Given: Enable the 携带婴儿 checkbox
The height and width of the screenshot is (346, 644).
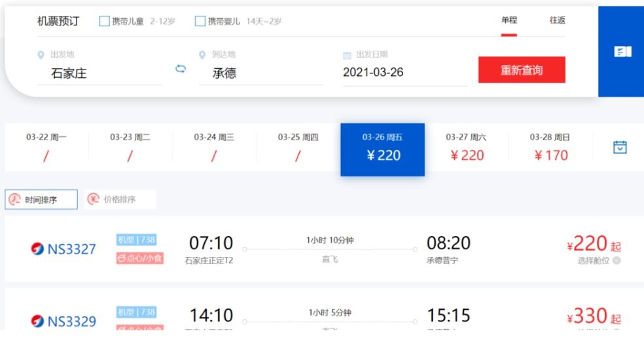Looking at the screenshot, I should pyautogui.click(x=200, y=21).
